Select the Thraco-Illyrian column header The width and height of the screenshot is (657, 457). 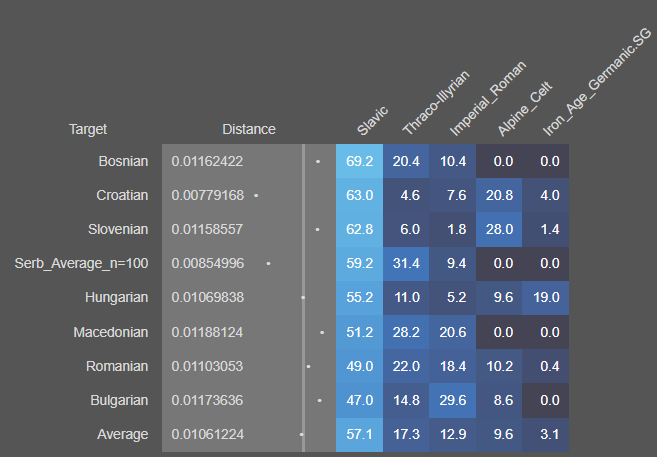436,103
